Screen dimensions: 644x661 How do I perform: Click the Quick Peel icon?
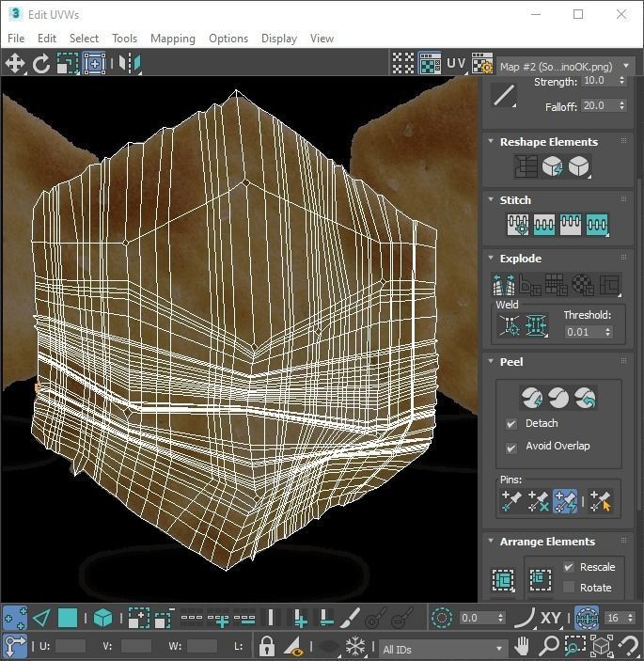tap(532, 398)
